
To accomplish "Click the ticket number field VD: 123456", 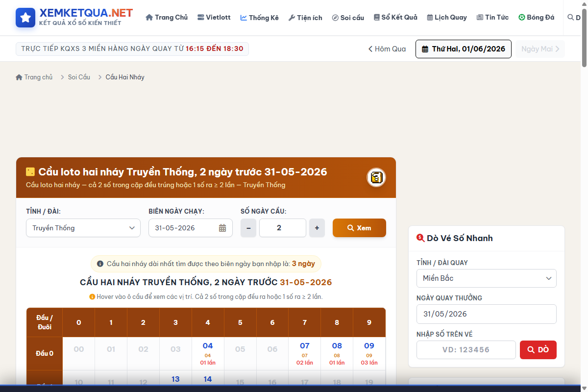I will pyautogui.click(x=466, y=350).
